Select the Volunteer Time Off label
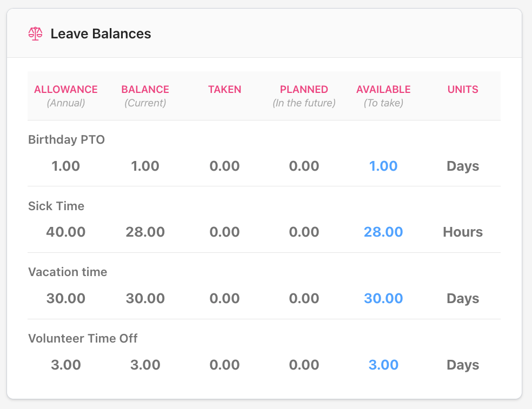The width and height of the screenshot is (532, 409). point(83,338)
